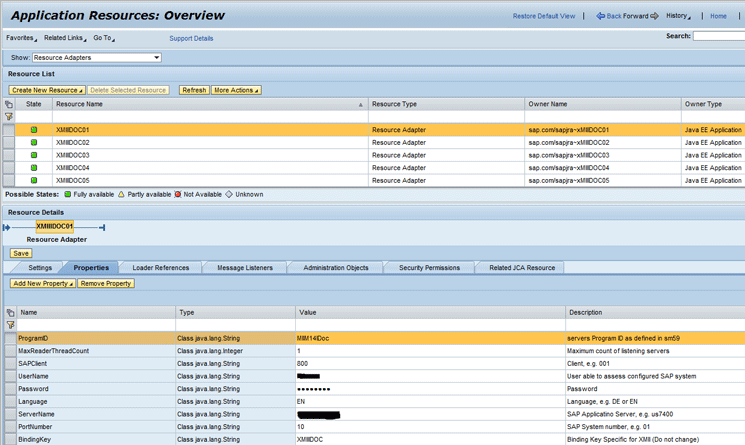745x445 pixels.
Task: Click the Forward arrow icon
Action: (x=655, y=16)
